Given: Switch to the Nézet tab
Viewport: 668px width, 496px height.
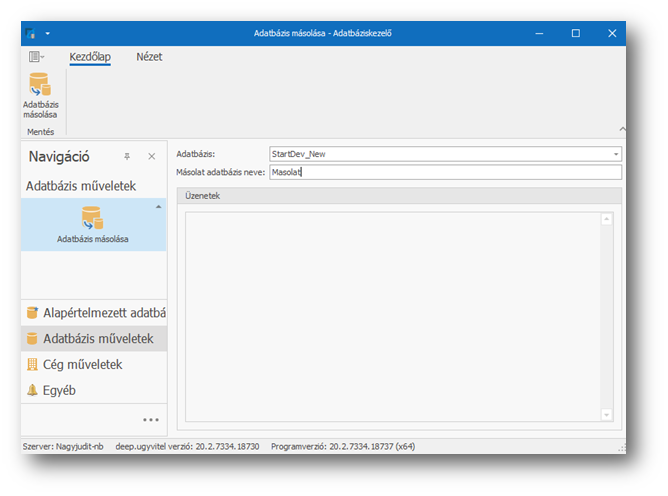Looking at the screenshot, I should coord(149,58).
